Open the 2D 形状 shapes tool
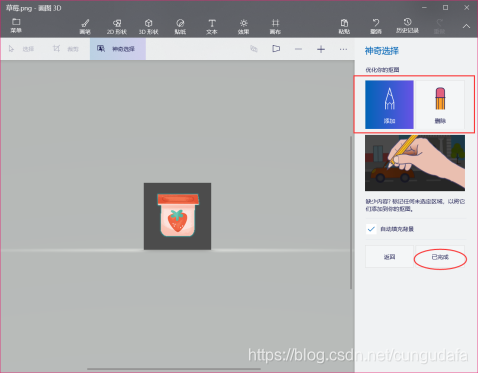Viewport: 478px width, 374px height. (117, 27)
